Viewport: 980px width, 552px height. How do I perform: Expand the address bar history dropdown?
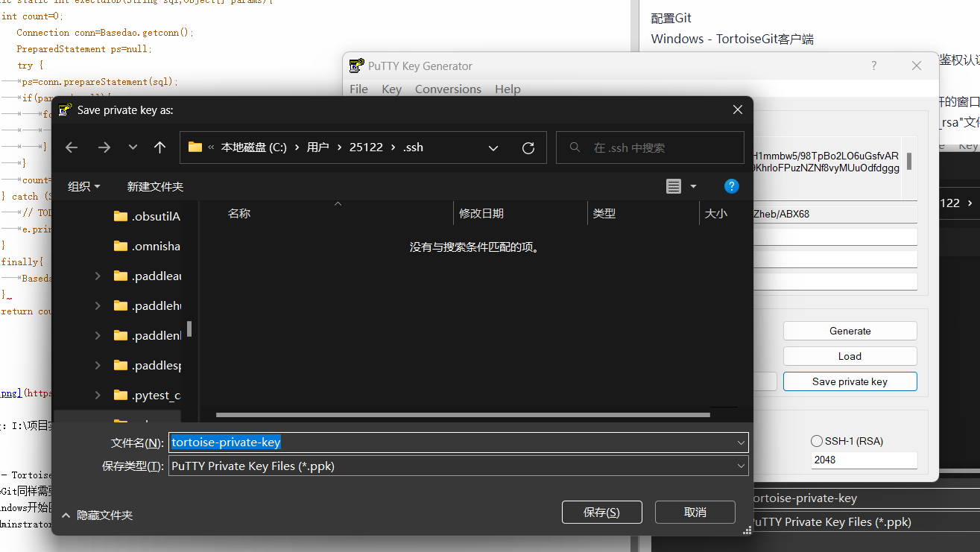[x=493, y=147]
